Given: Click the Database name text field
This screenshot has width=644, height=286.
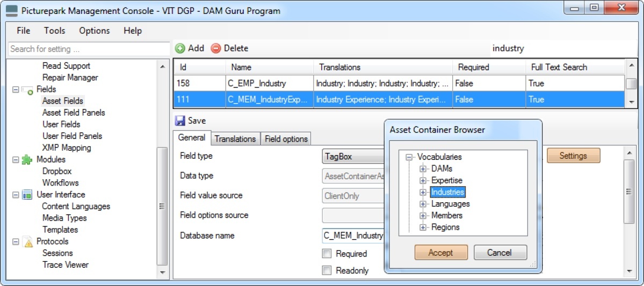Looking at the screenshot, I should coord(353,236).
